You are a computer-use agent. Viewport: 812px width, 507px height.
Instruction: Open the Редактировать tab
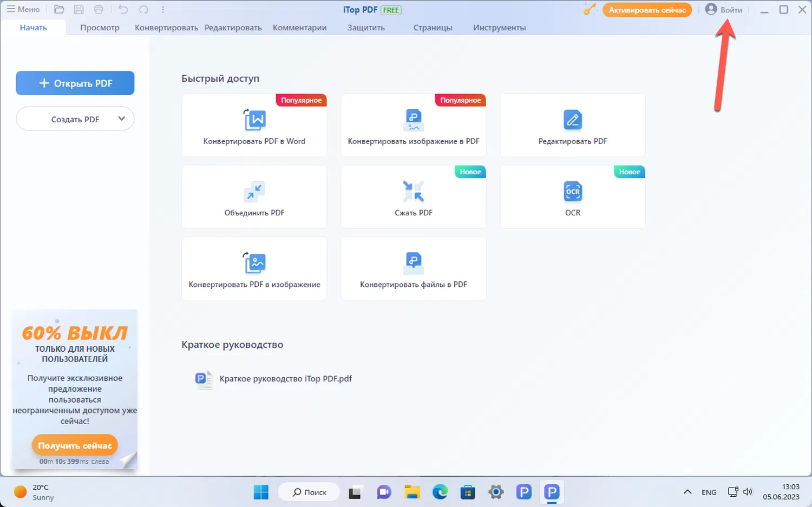tap(233, 28)
